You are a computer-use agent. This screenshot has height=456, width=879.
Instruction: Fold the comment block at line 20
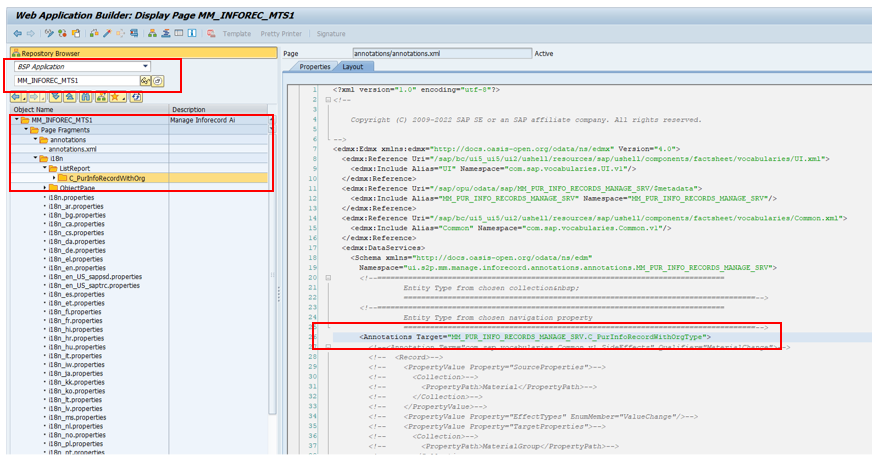pos(329,278)
